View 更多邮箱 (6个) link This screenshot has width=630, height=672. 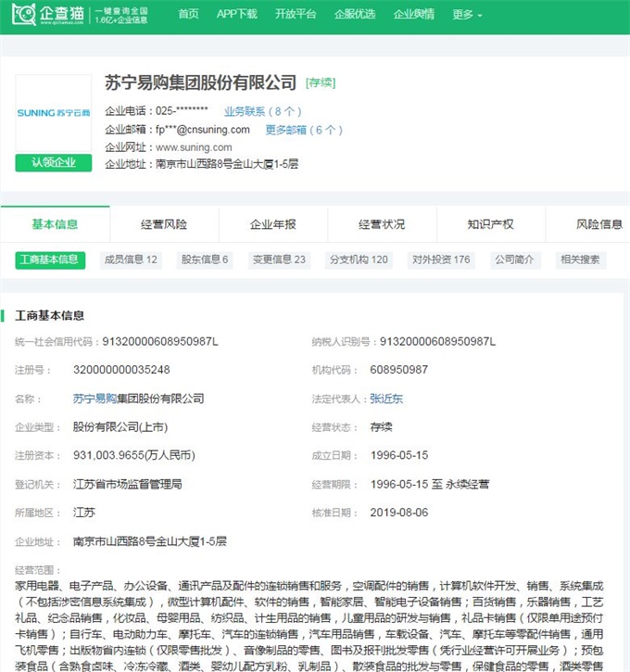304,130
